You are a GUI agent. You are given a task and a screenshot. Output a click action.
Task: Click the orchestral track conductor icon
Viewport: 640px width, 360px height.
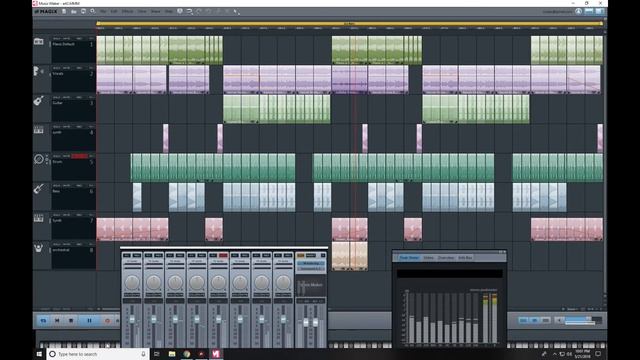click(38, 248)
